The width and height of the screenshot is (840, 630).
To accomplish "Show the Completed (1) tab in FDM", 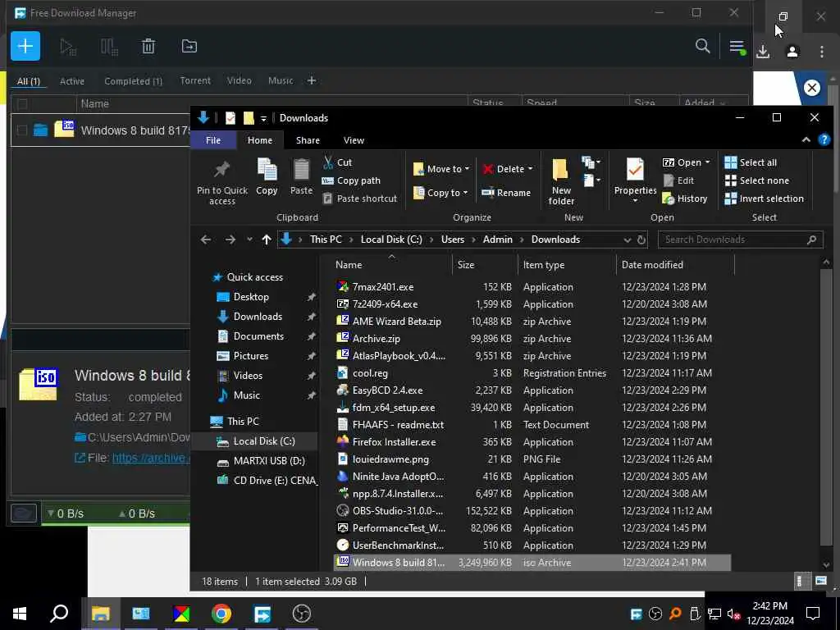I will tap(133, 81).
